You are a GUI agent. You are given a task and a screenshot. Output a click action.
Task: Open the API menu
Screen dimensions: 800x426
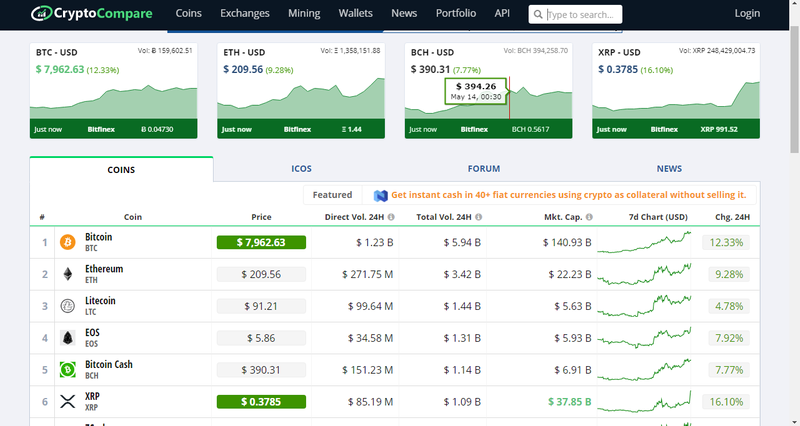tap(502, 13)
